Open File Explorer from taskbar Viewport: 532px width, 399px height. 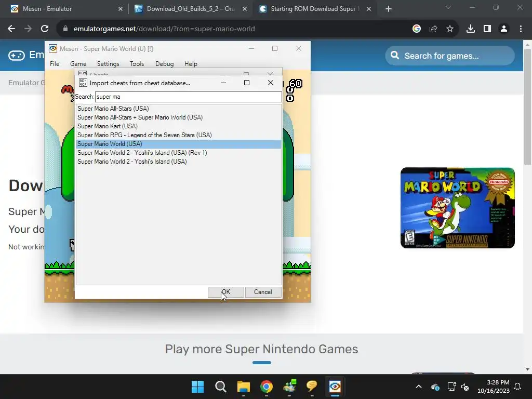click(244, 387)
